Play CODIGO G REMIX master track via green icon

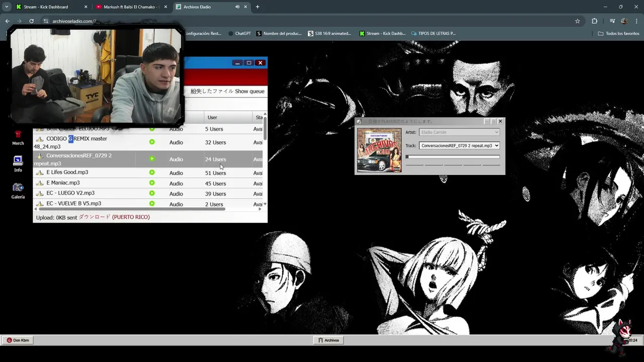152,142
